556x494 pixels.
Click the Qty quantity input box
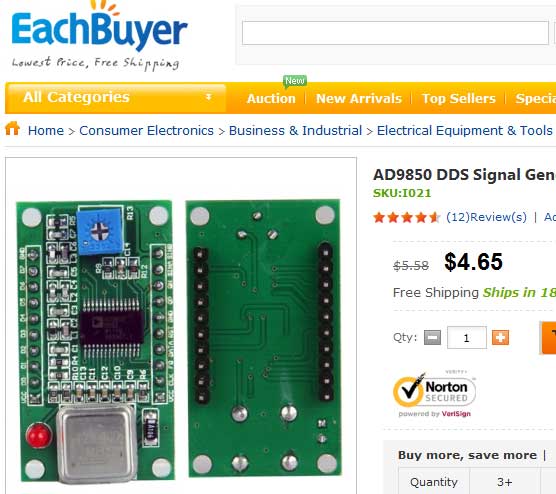[467, 338]
